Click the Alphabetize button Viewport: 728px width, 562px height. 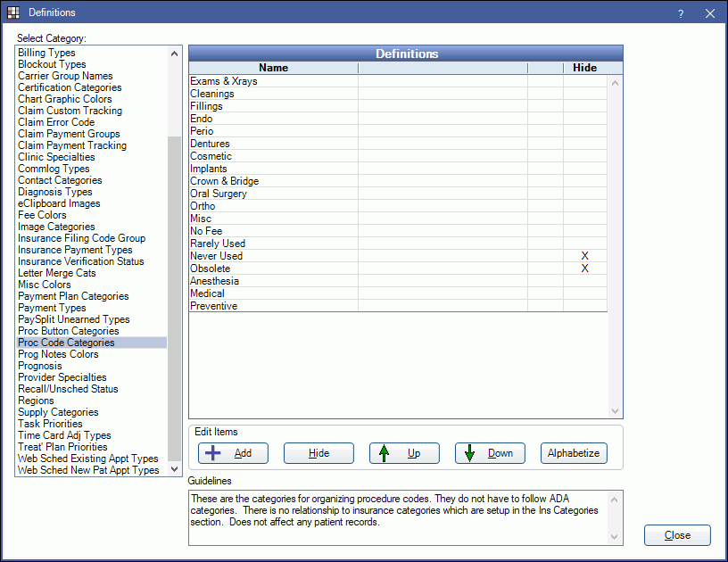[574, 453]
